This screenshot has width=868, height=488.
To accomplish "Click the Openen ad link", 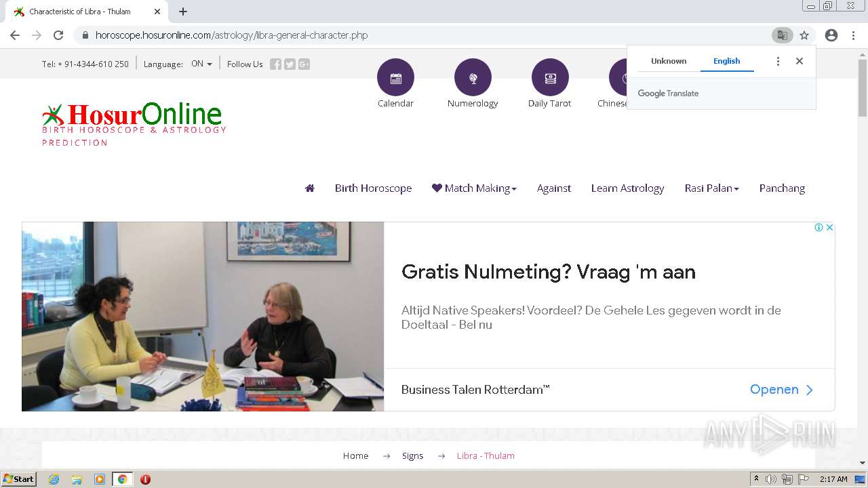I will [x=781, y=390].
